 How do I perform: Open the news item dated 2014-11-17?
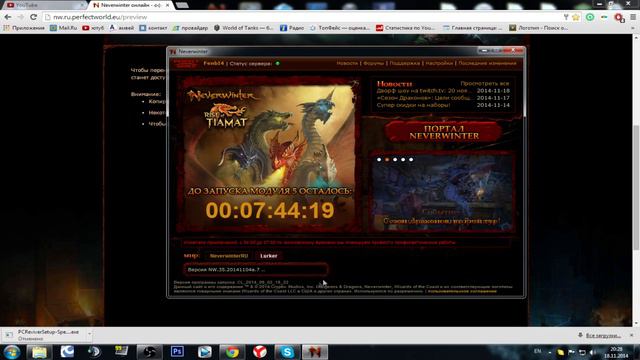(443, 98)
